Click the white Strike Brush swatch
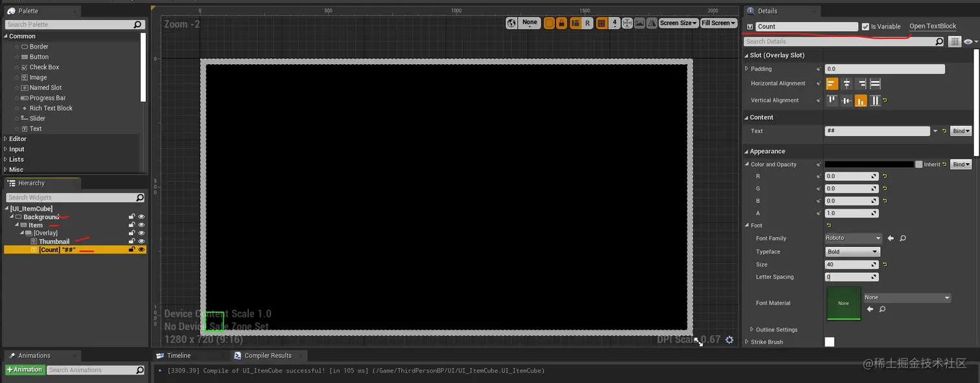The width and height of the screenshot is (980, 383). pos(830,342)
